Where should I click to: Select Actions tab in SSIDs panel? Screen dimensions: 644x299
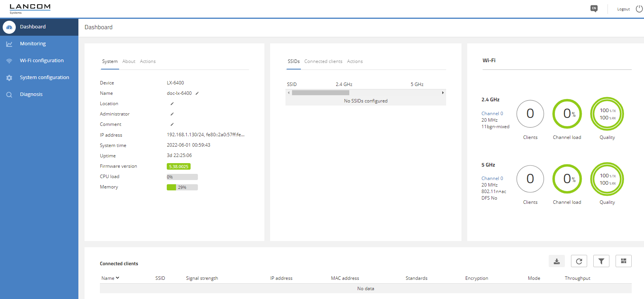coord(355,61)
